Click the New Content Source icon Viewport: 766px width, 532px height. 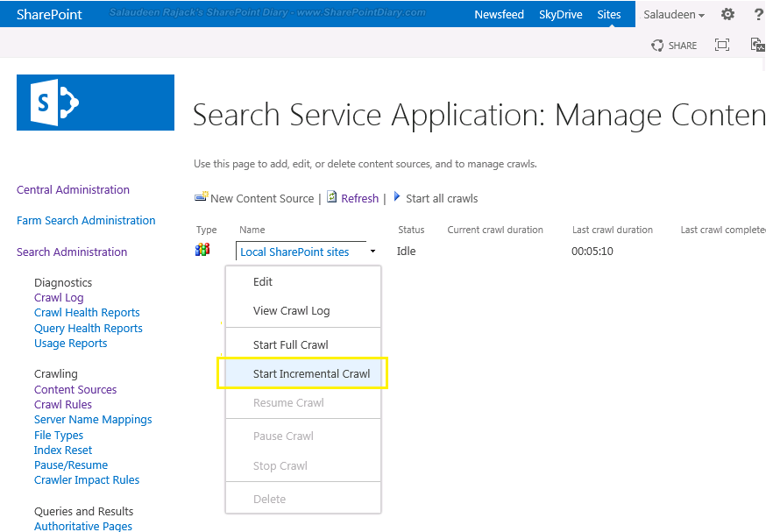201,197
